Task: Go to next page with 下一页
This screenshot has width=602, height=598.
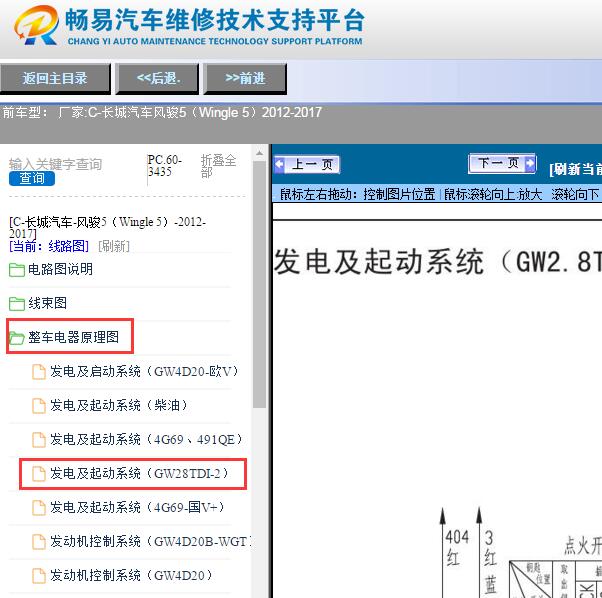Action: pos(502,164)
